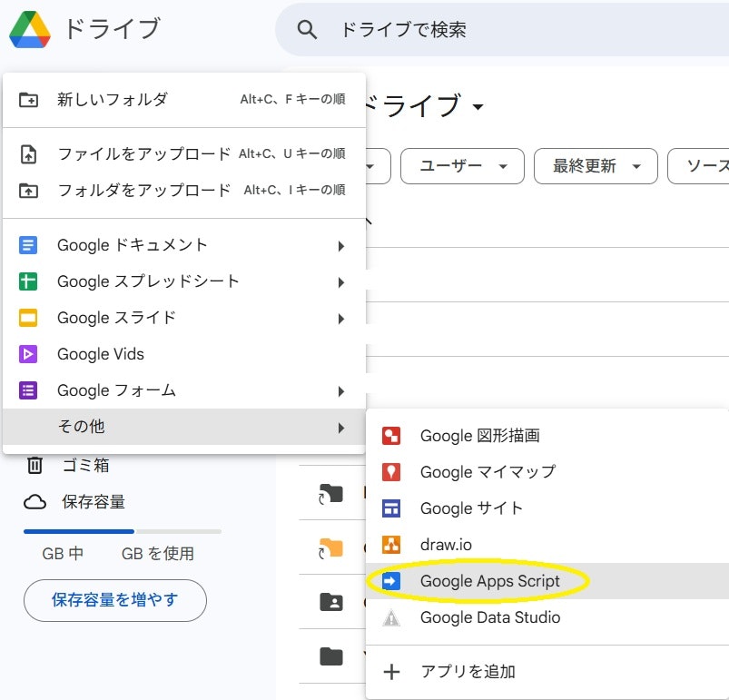This screenshot has width=729, height=700.
Task: Expand the Google フォーム submenu arrow
Action: tap(340, 391)
